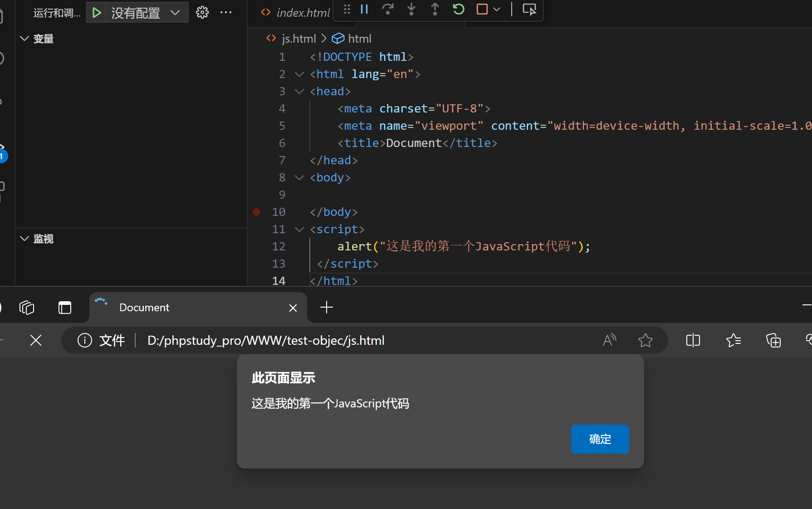Screen dimensions: 812x509
Task: Click line number 14 in gutter
Action: (279, 281)
